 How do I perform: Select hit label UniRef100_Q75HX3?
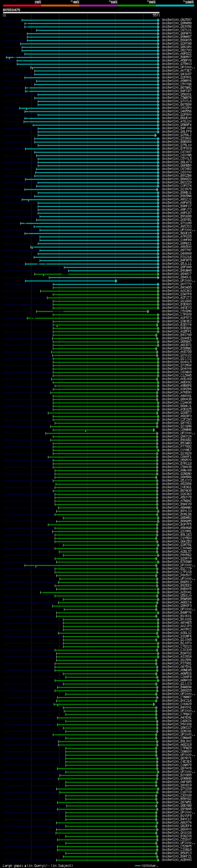click(x=177, y=64)
